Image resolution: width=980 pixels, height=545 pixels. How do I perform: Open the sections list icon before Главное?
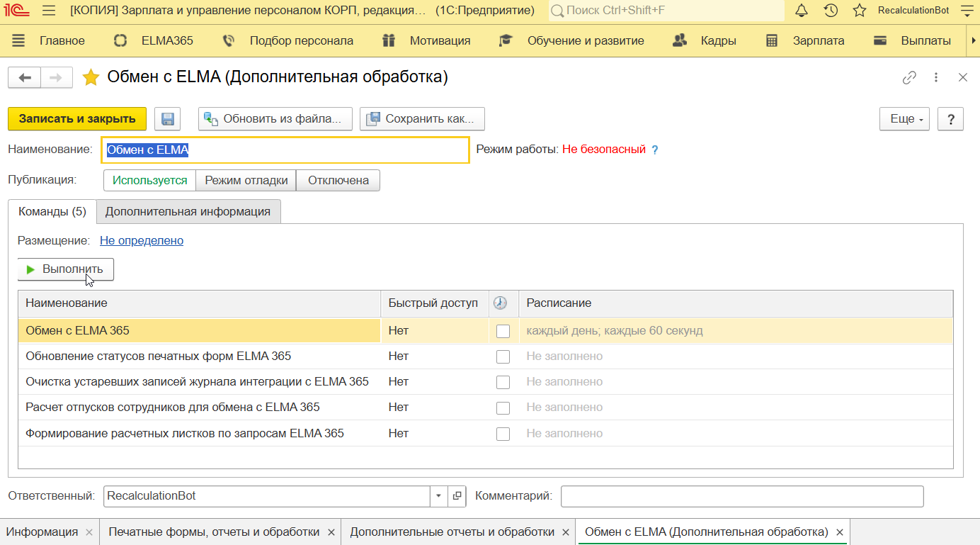[x=18, y=40]
